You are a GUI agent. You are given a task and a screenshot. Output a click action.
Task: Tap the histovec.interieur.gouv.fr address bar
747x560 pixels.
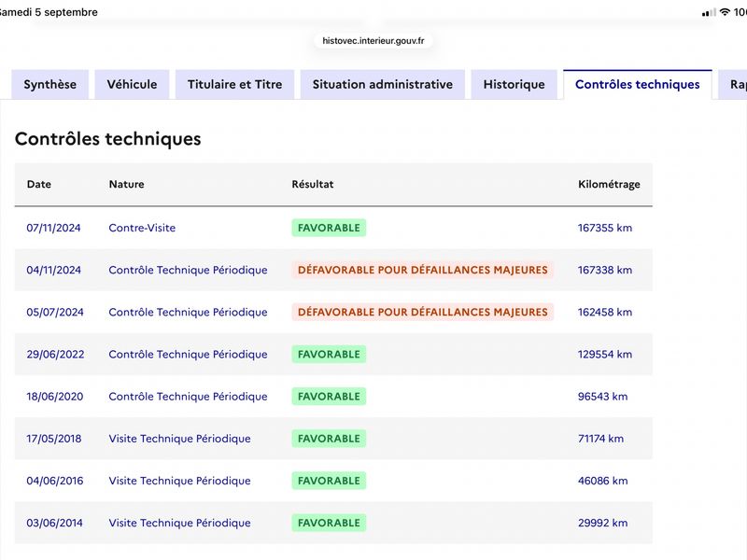(373, 41)
